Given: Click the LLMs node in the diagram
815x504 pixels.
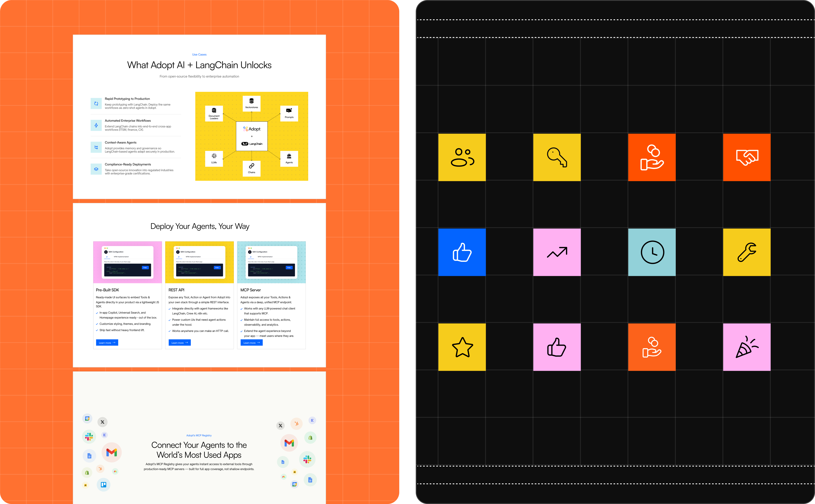Looking at the screenshot, I should [x=214, y=158].
